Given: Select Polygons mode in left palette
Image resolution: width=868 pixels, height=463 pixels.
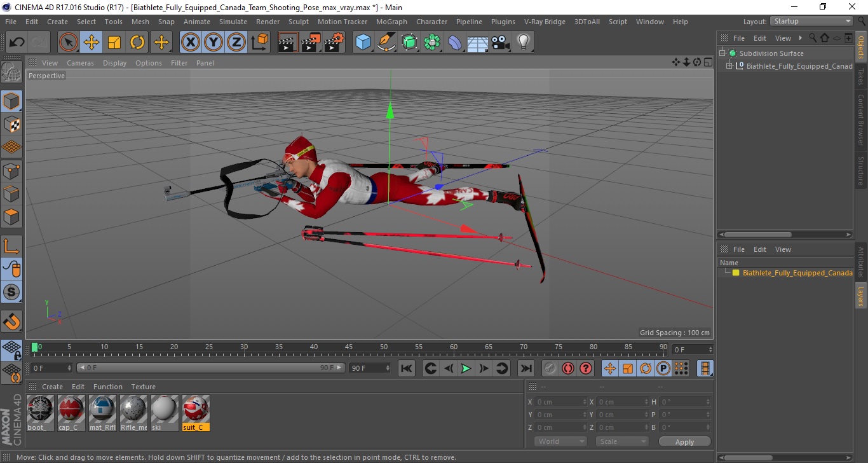Looking at the screenshot, I should click(12, 216).
